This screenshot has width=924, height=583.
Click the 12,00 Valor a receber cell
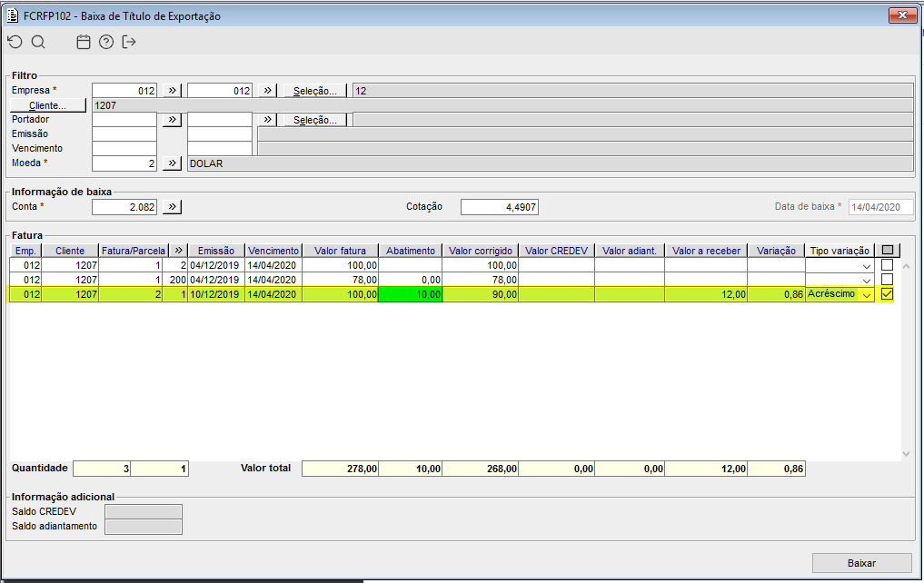pyautogui.click(x=706, y=294)
